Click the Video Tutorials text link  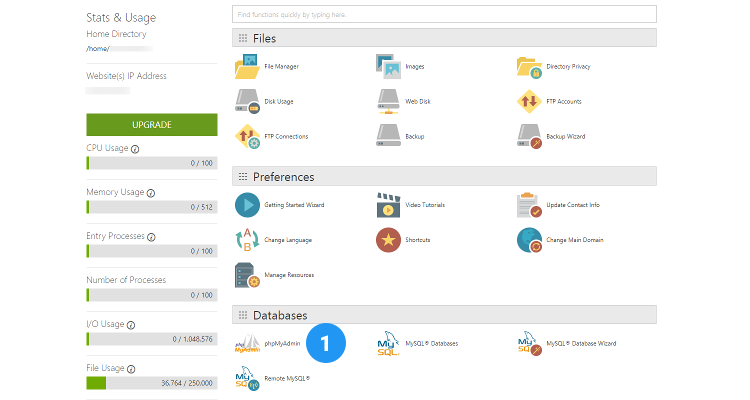tap(425, 205)
